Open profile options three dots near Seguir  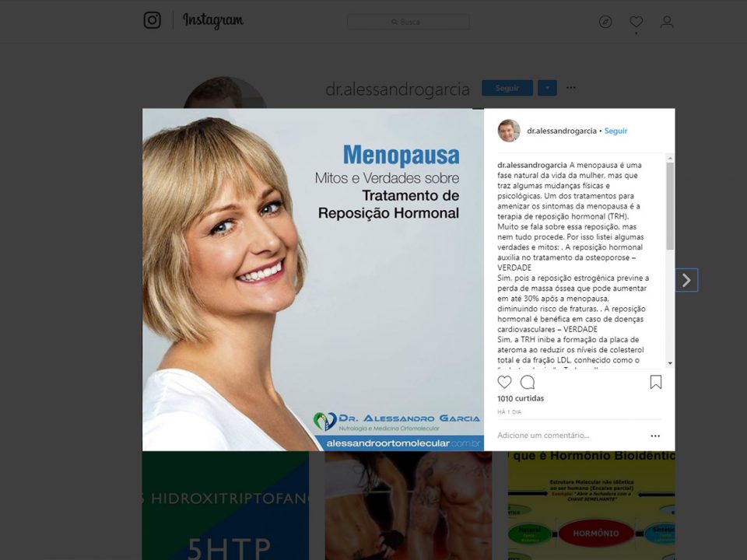coord(570,88)
